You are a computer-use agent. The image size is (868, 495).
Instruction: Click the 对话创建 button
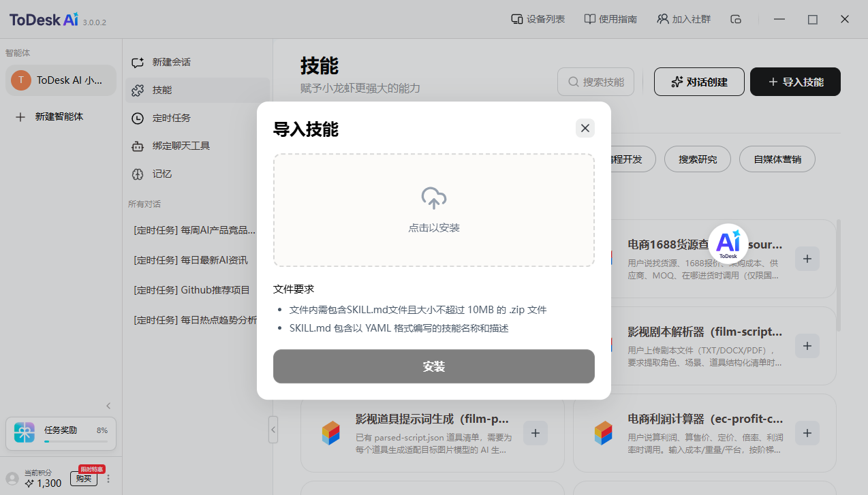[699, 82]
